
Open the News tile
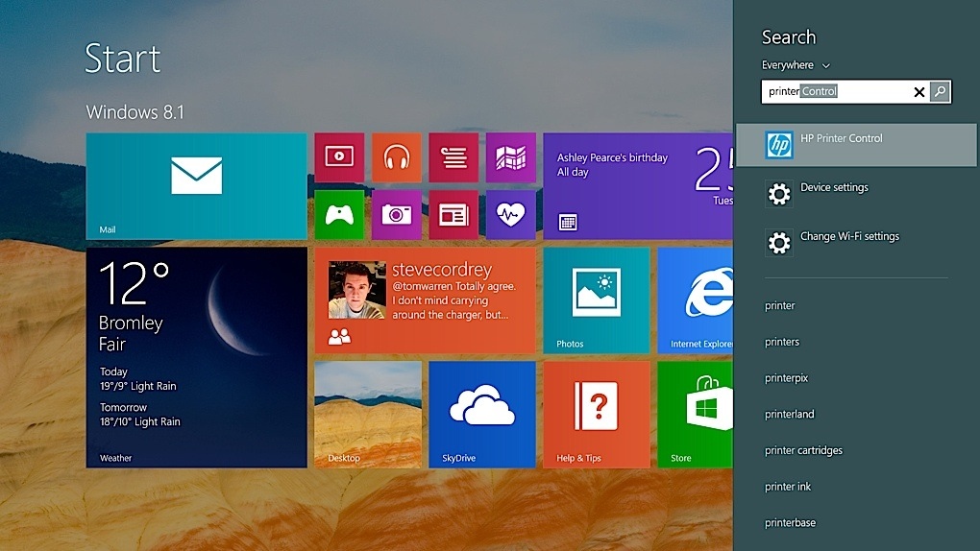click(453, 215)
